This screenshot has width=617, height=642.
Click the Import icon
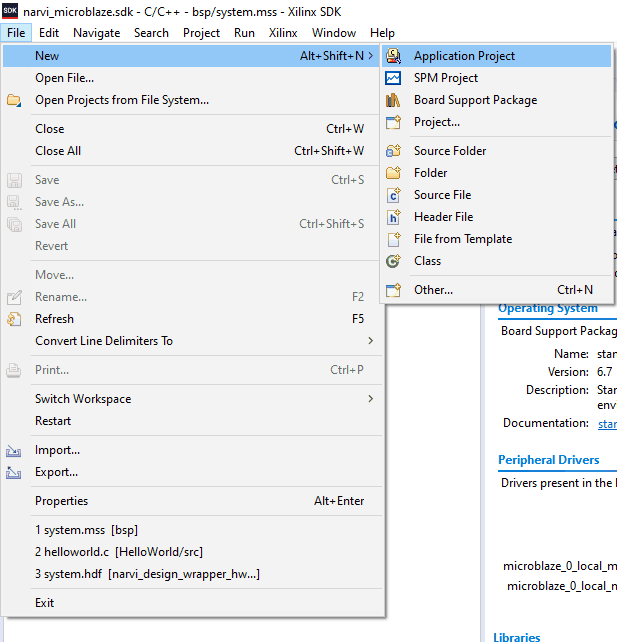pos(15,450)
